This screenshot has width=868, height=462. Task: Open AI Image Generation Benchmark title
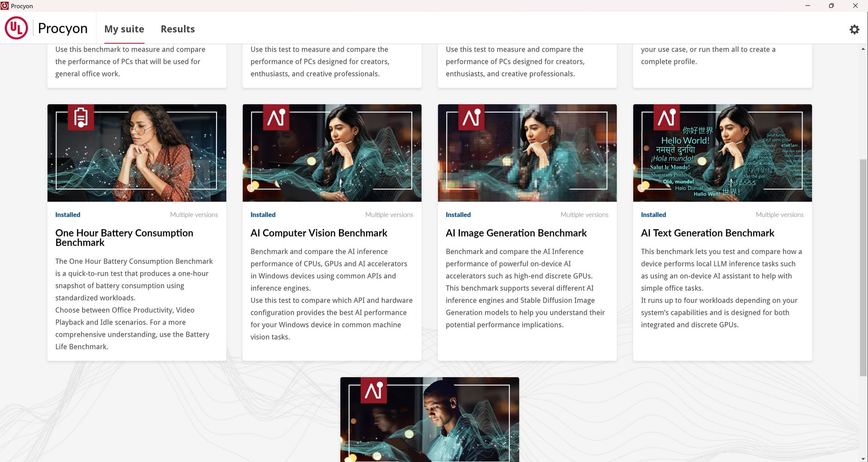pyautogui.click(x=516, y=233)
